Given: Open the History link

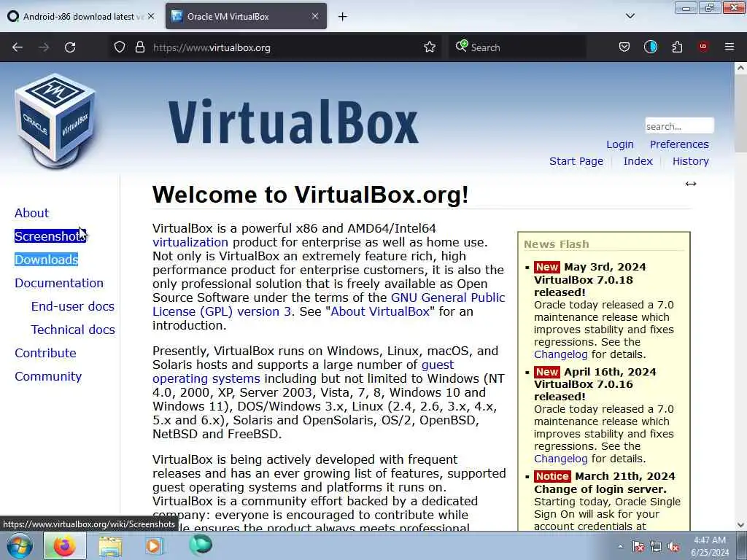Looking at the screenshot, I should tap(690, 161).
